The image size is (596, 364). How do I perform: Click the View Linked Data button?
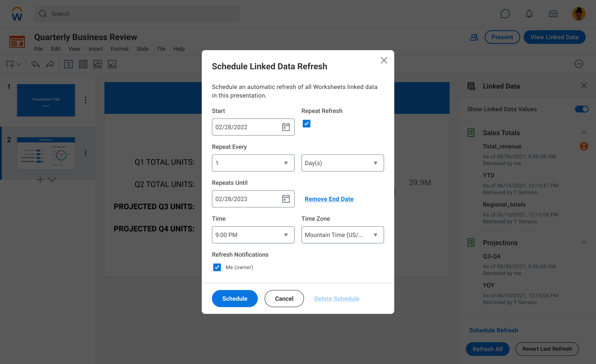[x=554, y=37]
